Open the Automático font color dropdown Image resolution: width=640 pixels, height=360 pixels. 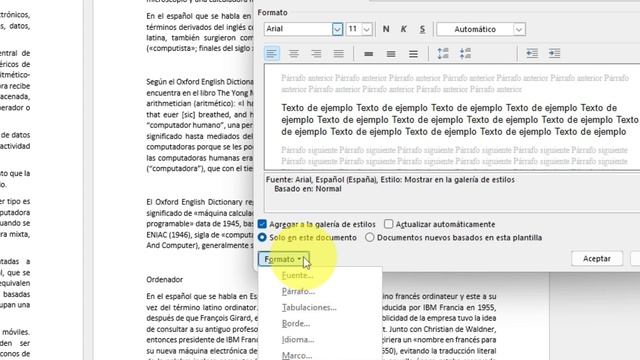519,29
